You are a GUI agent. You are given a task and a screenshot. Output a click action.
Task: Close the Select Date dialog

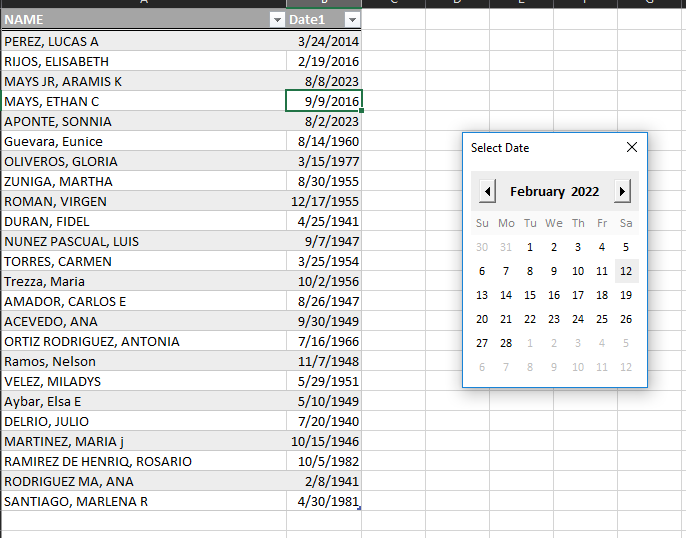[x=632, y=147]
